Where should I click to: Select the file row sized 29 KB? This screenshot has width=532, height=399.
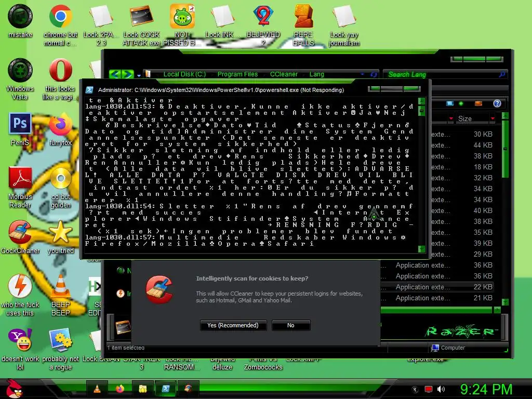(x=462, y=254)
